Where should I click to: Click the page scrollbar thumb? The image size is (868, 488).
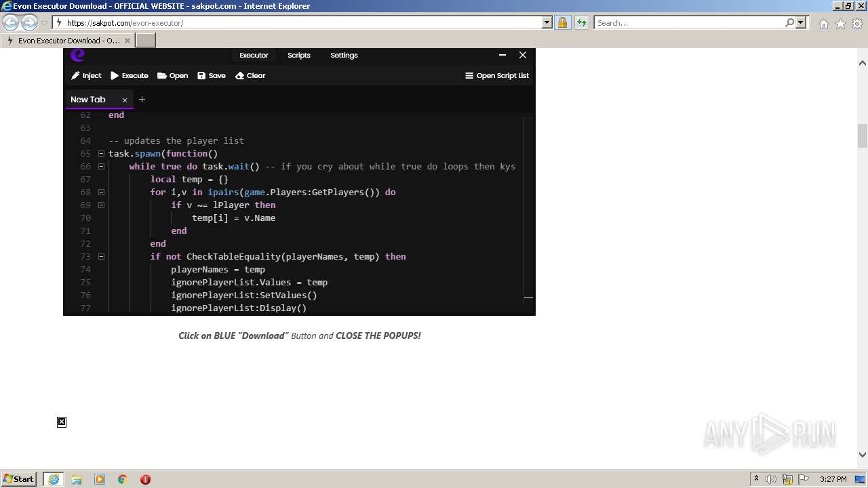pos(863,136)
